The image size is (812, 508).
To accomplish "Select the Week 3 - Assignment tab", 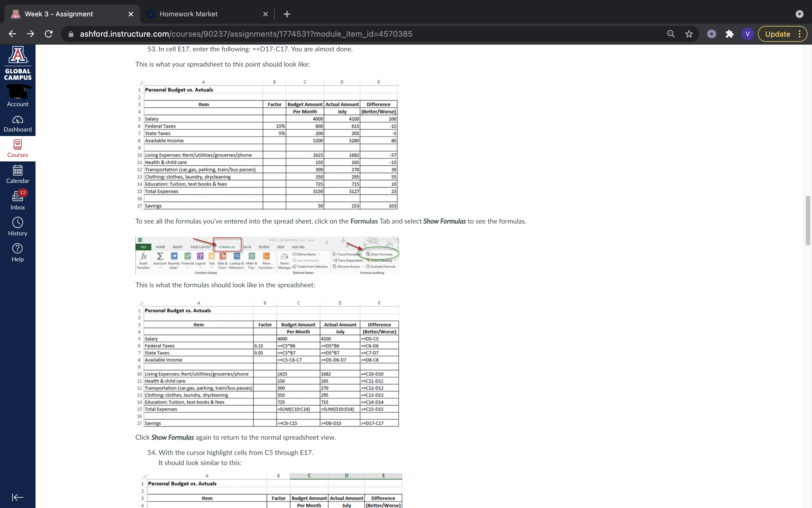I will [72, 14].
